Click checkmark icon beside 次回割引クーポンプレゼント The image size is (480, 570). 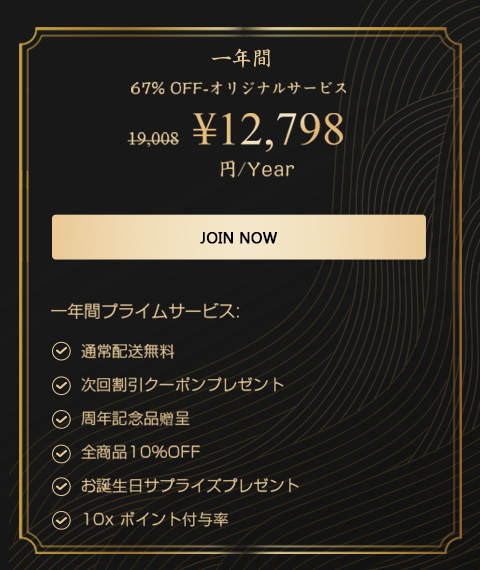point(61,385)
